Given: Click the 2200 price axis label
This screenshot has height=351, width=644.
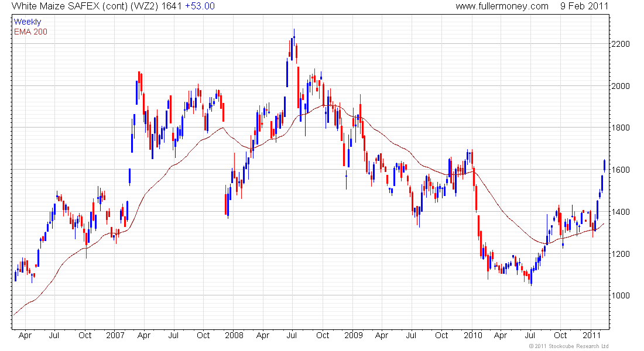Looking at the screenshot, I should click(x=620, y=44).
